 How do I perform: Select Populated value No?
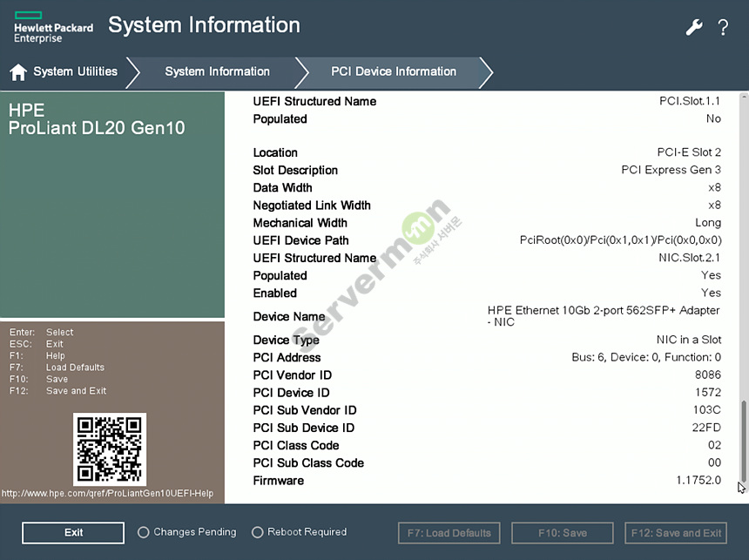713,119
